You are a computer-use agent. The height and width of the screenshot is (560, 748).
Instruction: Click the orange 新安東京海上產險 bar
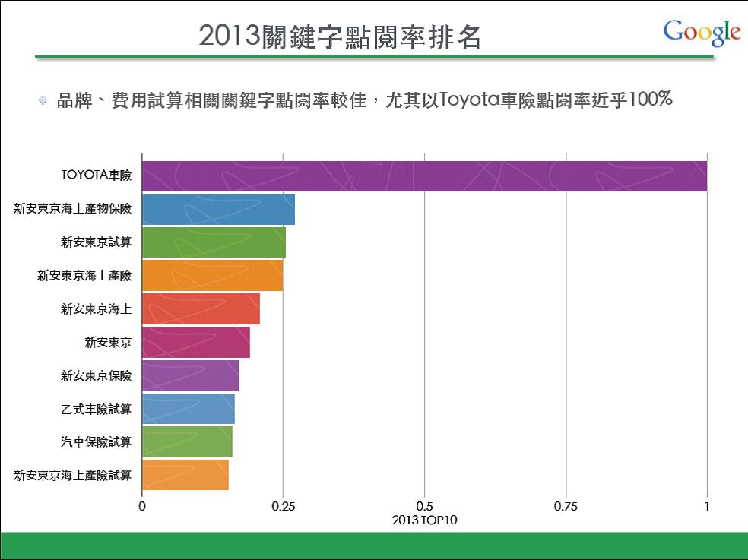(212, 275)
